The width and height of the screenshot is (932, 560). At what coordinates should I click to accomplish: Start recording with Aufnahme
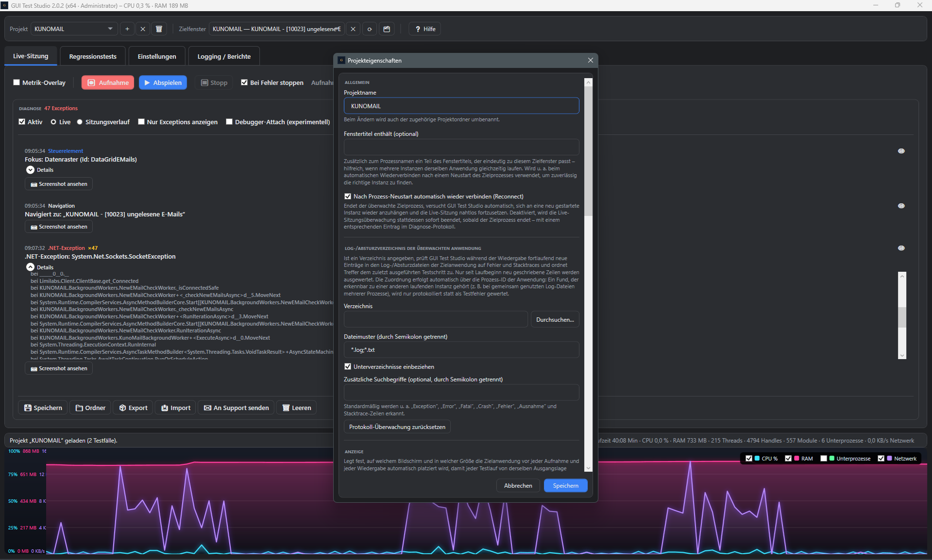(x=108, y=82)
